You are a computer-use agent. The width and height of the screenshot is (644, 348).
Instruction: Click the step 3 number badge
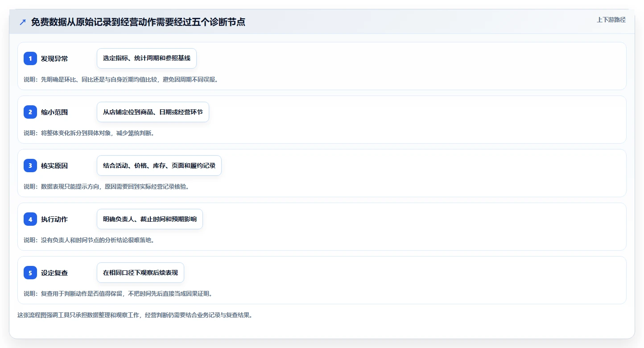click(30, 166)
